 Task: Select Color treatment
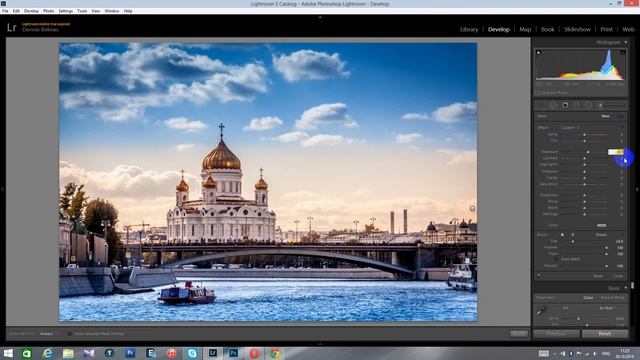pos(588,298)
